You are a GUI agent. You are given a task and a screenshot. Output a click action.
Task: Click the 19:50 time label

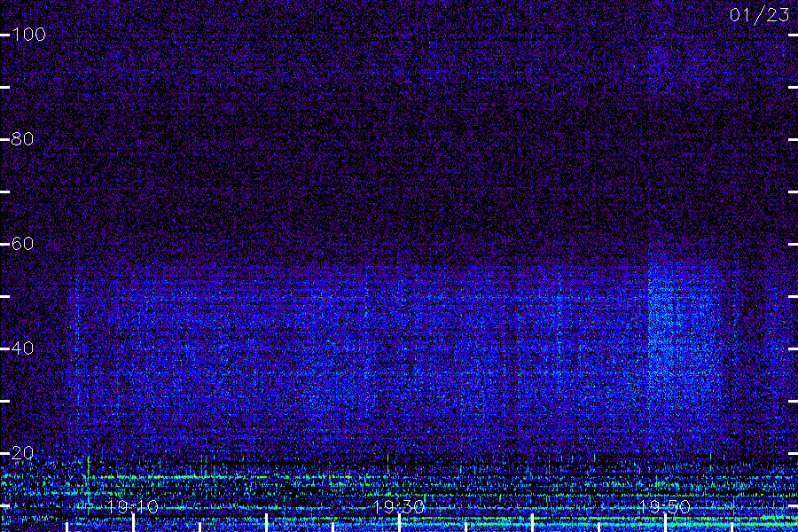[x=665, y=506]
